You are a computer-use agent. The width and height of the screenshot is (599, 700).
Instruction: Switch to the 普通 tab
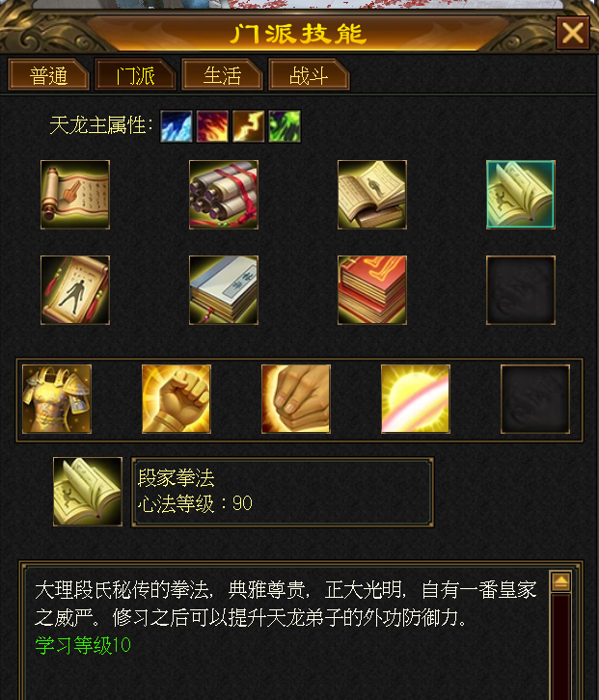pos(48,75)
